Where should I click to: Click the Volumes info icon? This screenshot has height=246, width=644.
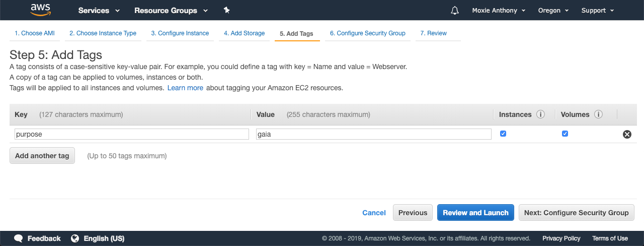click(598, 114)
